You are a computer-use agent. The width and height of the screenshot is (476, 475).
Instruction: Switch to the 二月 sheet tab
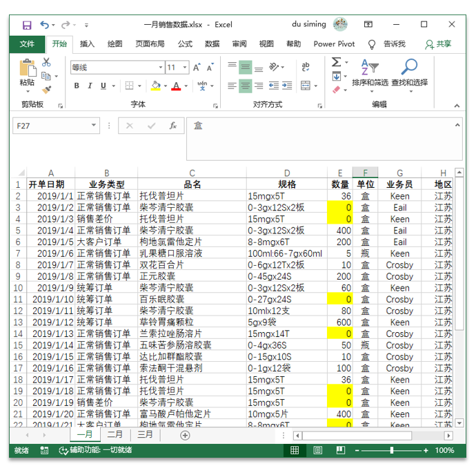pos(115,434)
